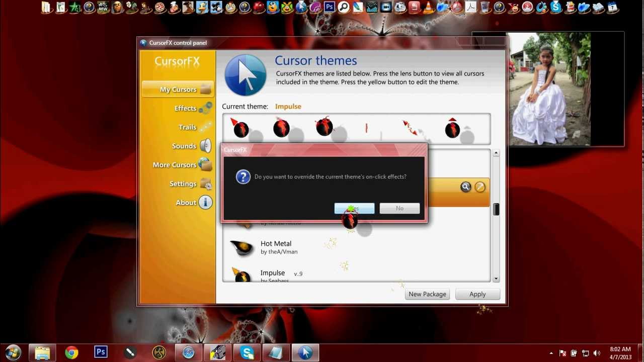Open the volume control in the system tray
Image resolution: width=644 pixels, height=362 pixels.
coord(597,353)
